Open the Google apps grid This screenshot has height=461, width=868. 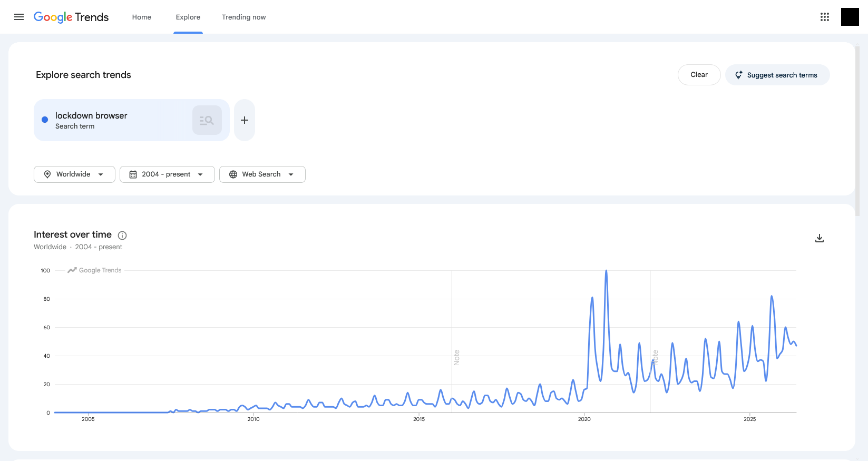click(x=825, y=17)
